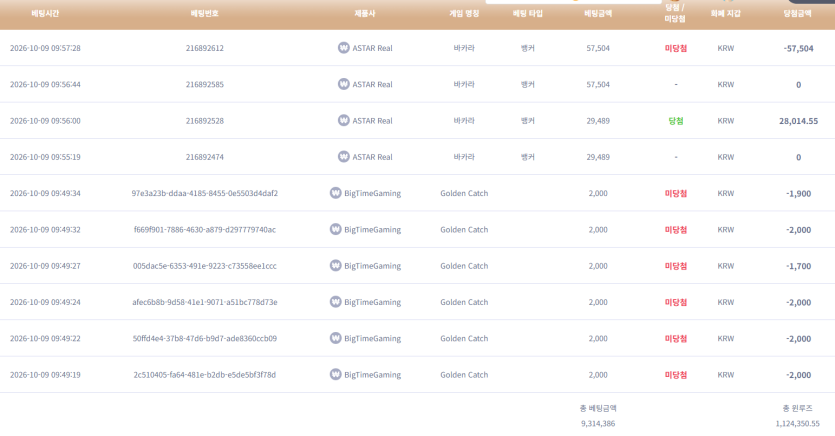The height and width of the screenshot is (436, 835).
Task: Click BigTimeGaming icon in the 09:49:24 row
Action: pyautogui.click(x=335, y=302)
